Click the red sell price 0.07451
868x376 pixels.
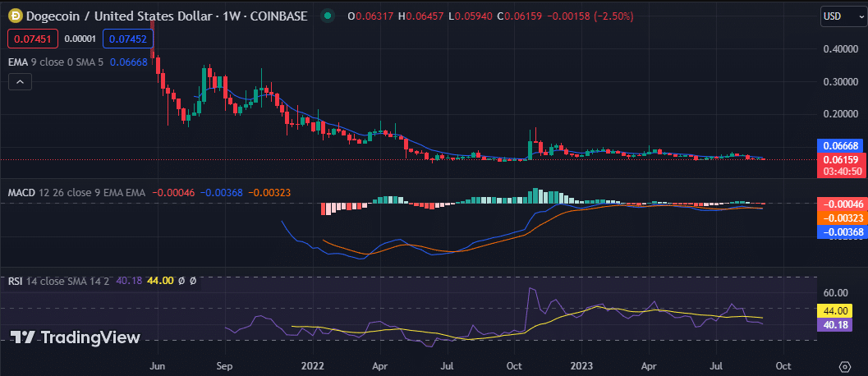(x=33, y=39)
